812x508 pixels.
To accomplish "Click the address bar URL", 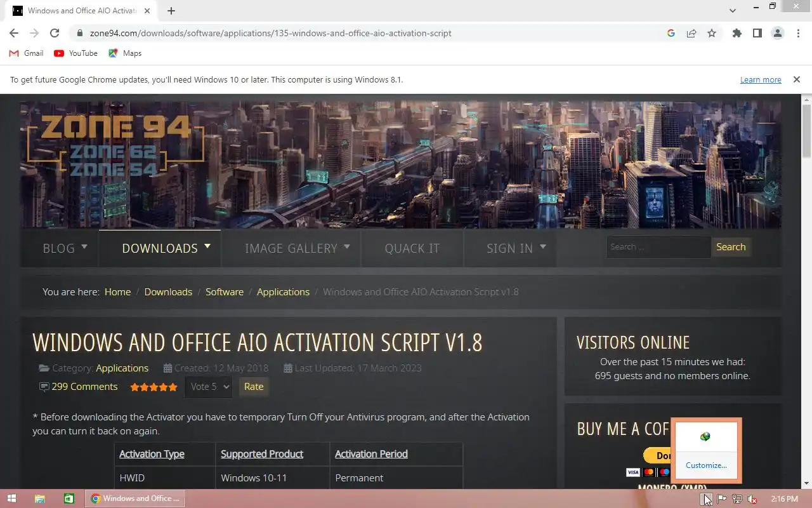I will tap(270, 33).
